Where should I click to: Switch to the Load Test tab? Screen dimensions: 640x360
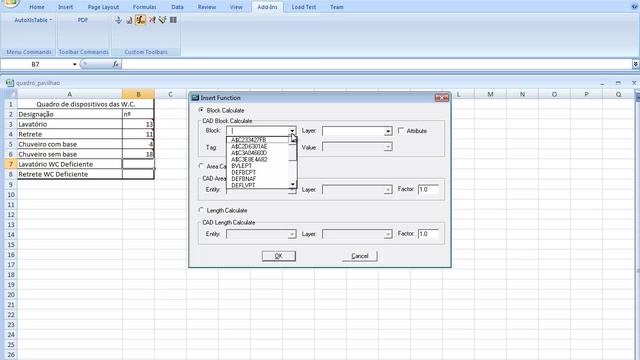[x=304, y=7]
